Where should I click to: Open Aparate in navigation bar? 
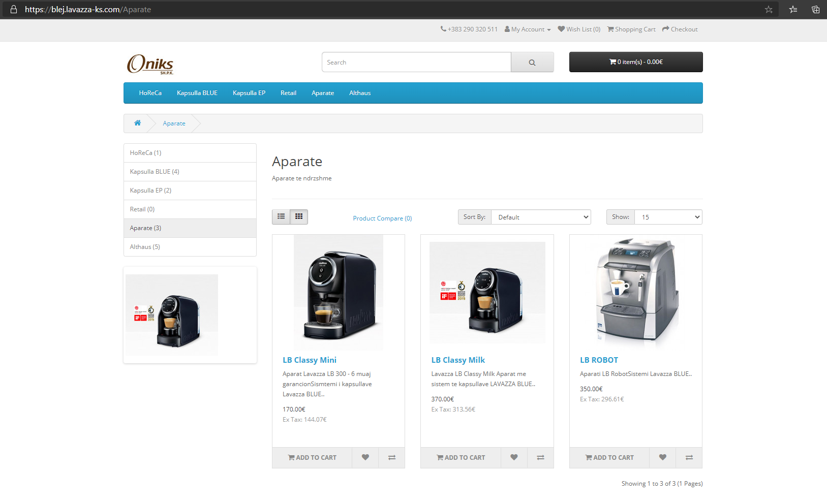323,93
